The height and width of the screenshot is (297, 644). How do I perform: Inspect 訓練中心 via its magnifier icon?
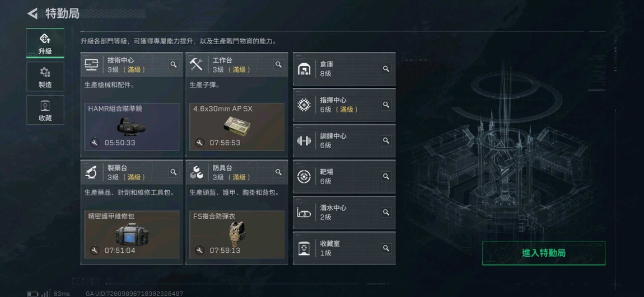click(x=386, y=140)
